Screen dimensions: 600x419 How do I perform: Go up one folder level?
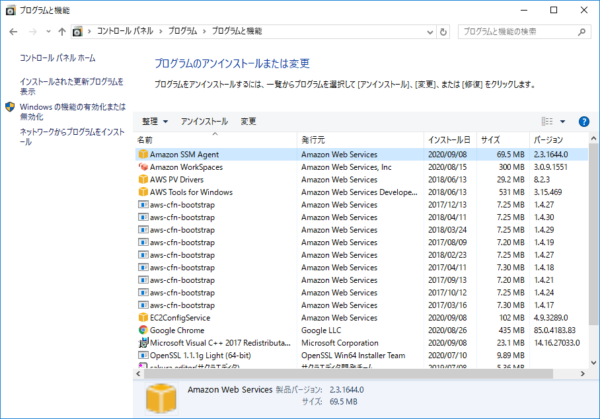pyautogui.click(x=62, y=32)
